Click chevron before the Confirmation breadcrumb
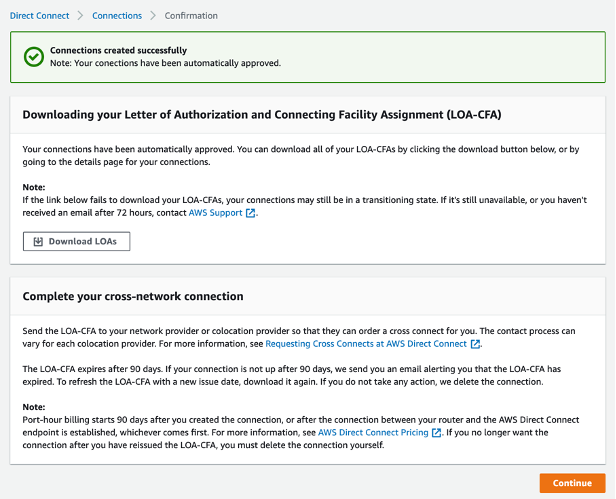 pos(153,16)
